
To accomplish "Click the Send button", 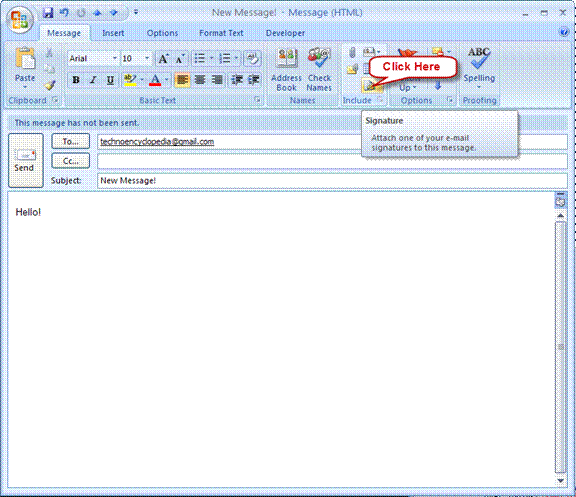I will point(26,161).
